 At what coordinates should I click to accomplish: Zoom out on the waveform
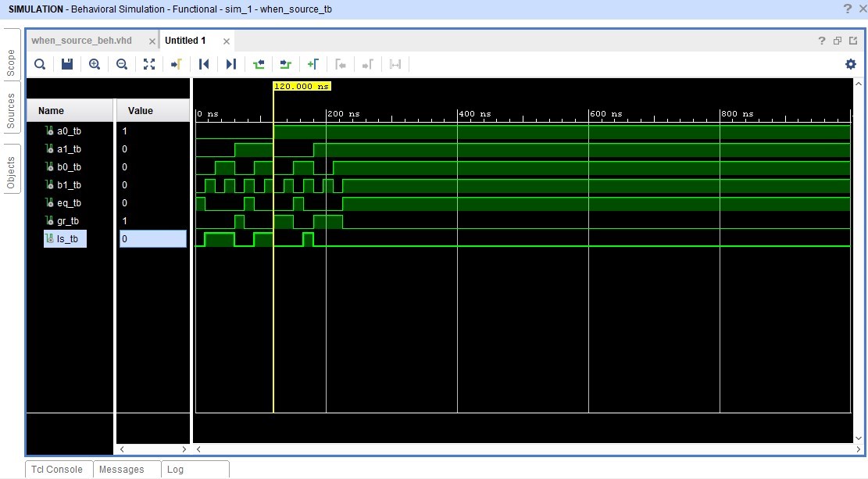point(121,64)
